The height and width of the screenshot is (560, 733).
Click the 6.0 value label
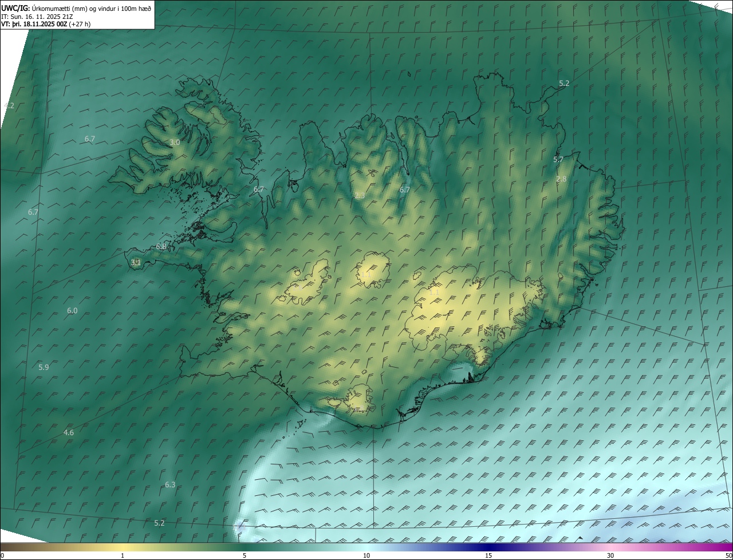72,310
